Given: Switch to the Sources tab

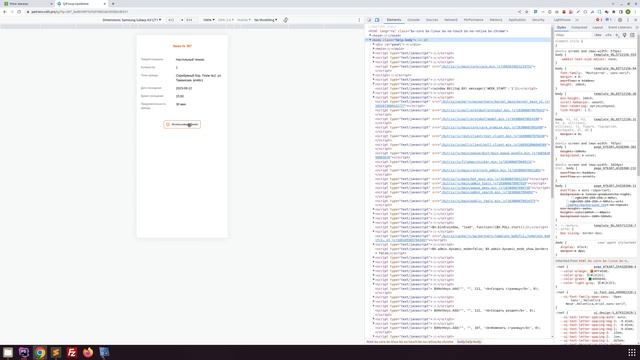Looking at the screenshot, I should (x=432, y=20).
